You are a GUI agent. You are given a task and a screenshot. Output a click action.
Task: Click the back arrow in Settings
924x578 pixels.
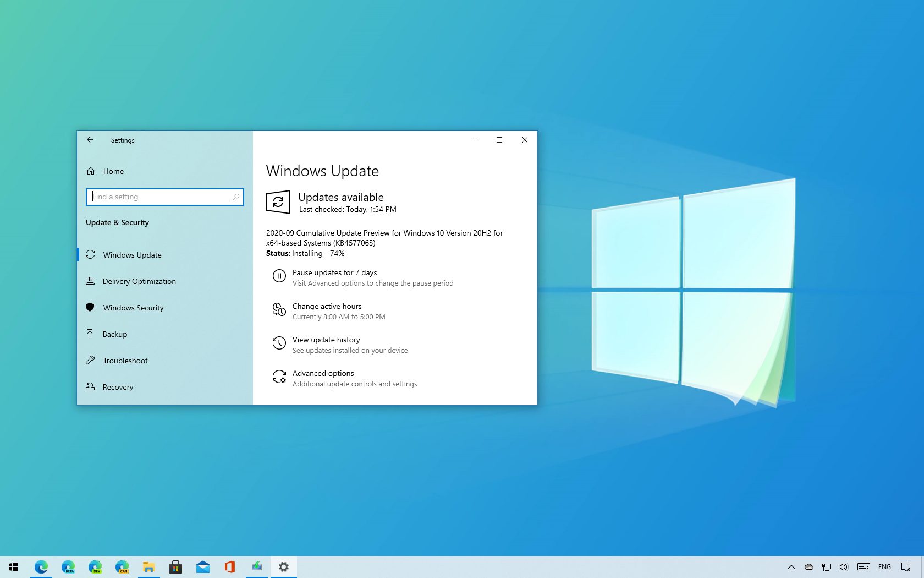[90, 140]
